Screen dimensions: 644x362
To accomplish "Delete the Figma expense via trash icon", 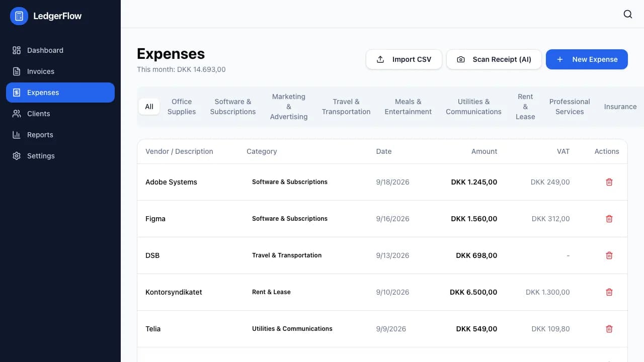I will click(x=609, y=219).
